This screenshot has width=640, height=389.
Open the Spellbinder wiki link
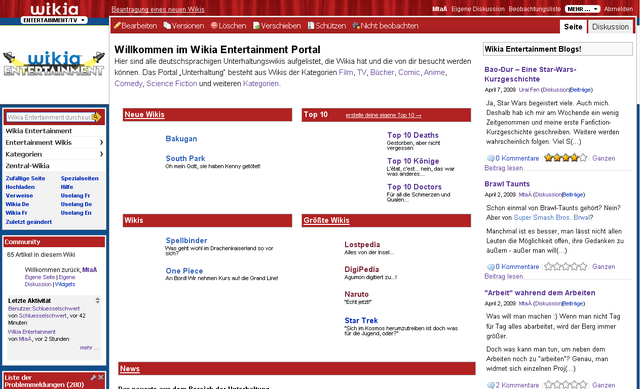click(186, 240)
